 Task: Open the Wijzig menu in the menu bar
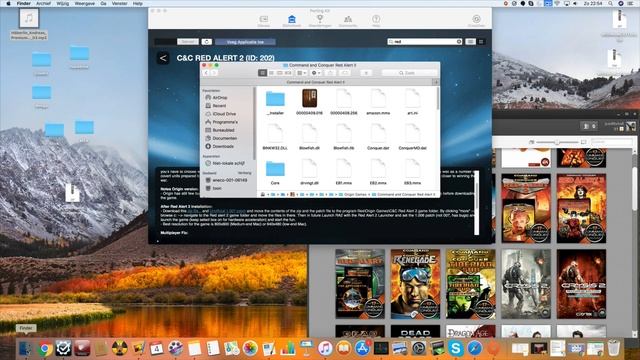[62, 3]
